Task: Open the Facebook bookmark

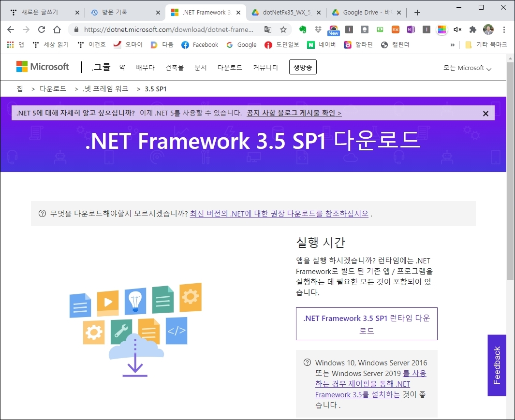Action: pos(200,44)
